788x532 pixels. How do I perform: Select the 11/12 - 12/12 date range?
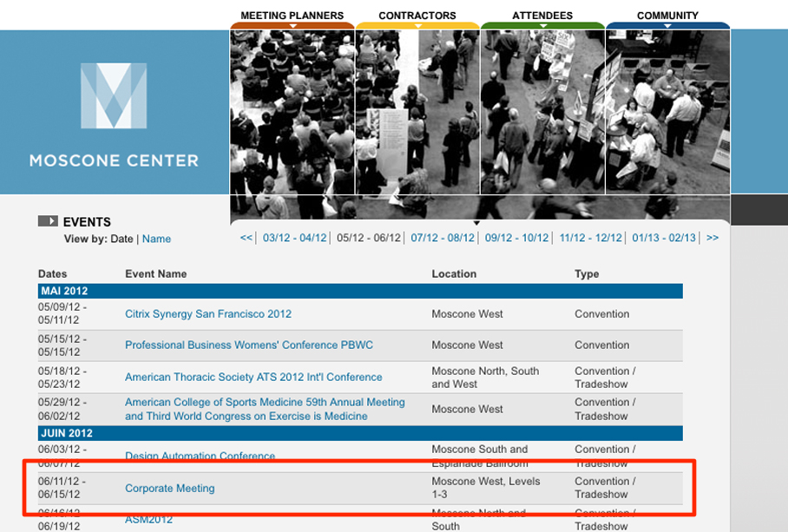(x=591, y=238)
